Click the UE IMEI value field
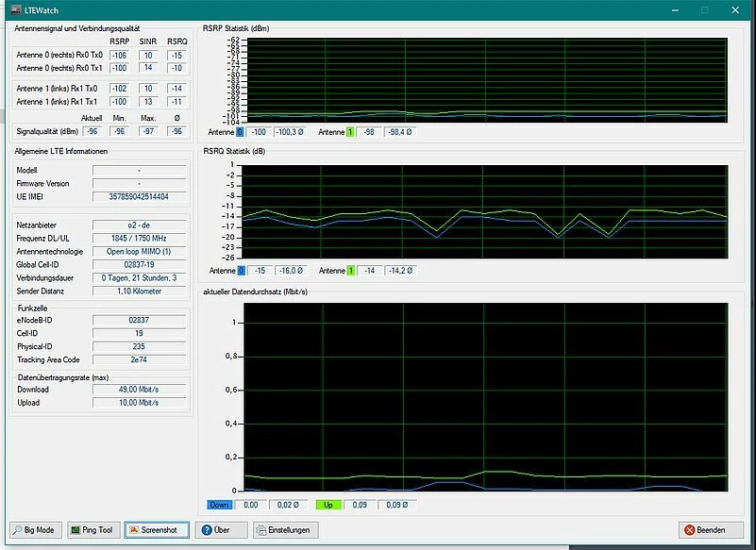This screenshot has width=756, height=550. (x=139, y=197)
